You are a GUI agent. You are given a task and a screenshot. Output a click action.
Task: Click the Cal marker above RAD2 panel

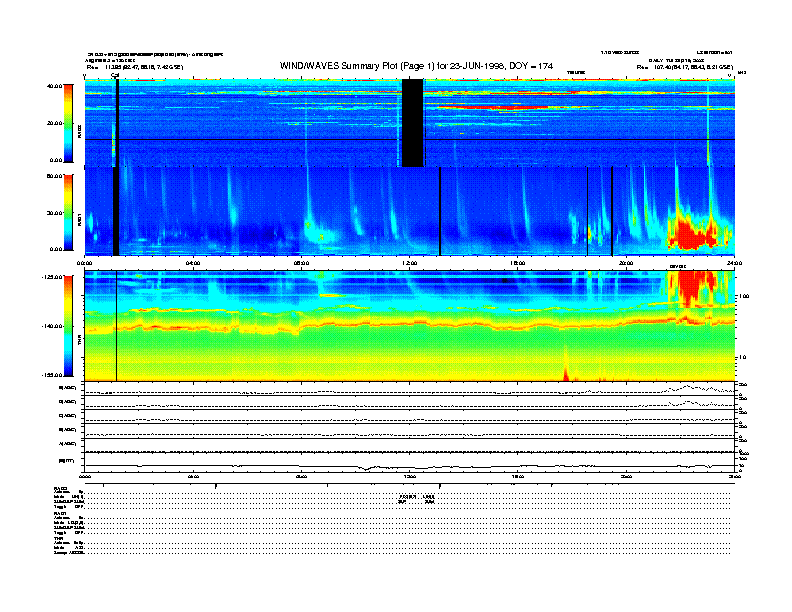[x=114, y=75]
